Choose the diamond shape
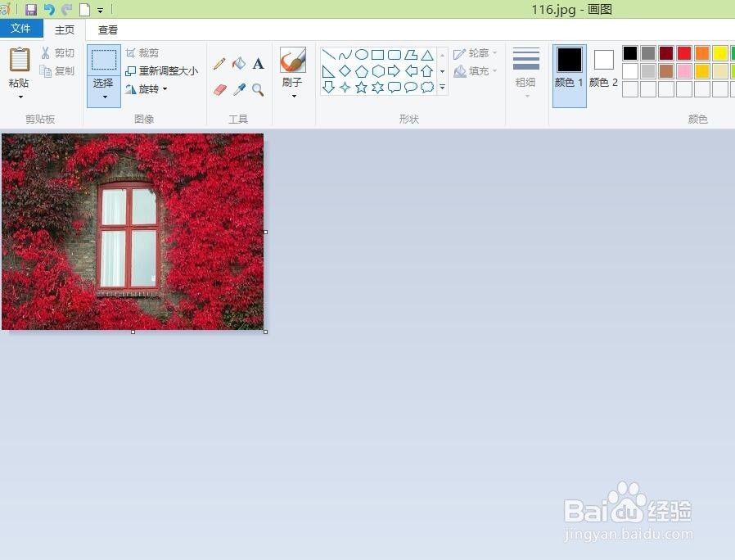This screenshot has height=560, width=735. tap(345, 71)
